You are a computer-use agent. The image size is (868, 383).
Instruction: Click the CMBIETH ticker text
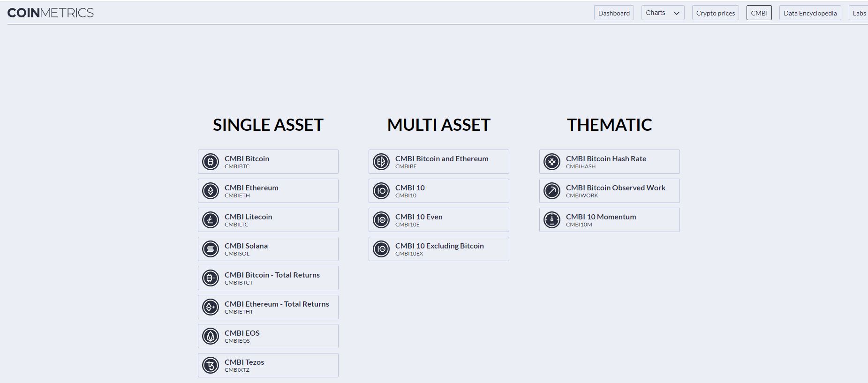pyautogui.click(x=237, y=195)
